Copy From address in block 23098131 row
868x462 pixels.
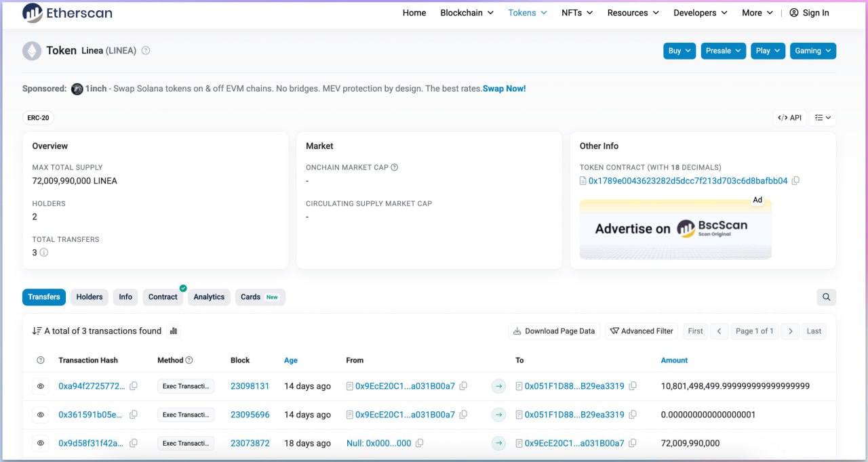(x=463, y=386)
